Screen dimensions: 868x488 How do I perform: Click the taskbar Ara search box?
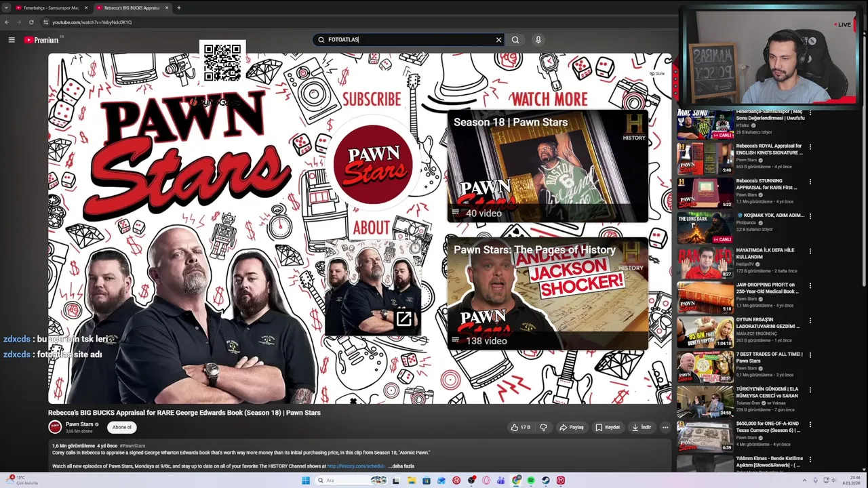pyautogui.click(x=351, y=481)
